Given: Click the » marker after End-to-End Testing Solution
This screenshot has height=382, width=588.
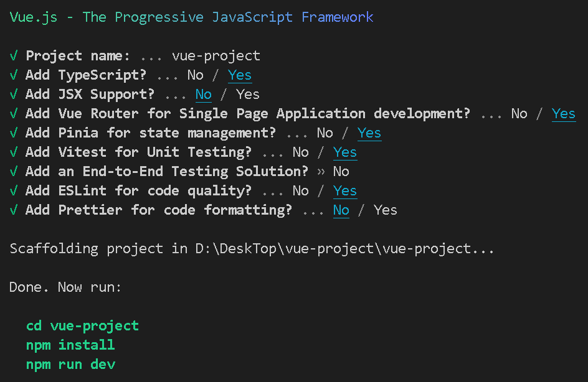Looking at the screenshot, I should 321,172.
